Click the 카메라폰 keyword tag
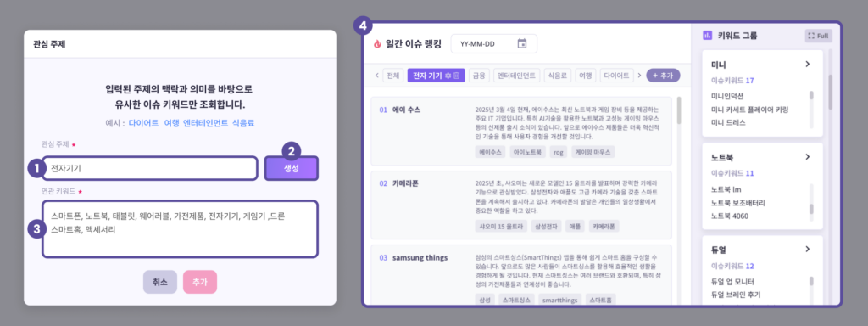 click(604, 226)
